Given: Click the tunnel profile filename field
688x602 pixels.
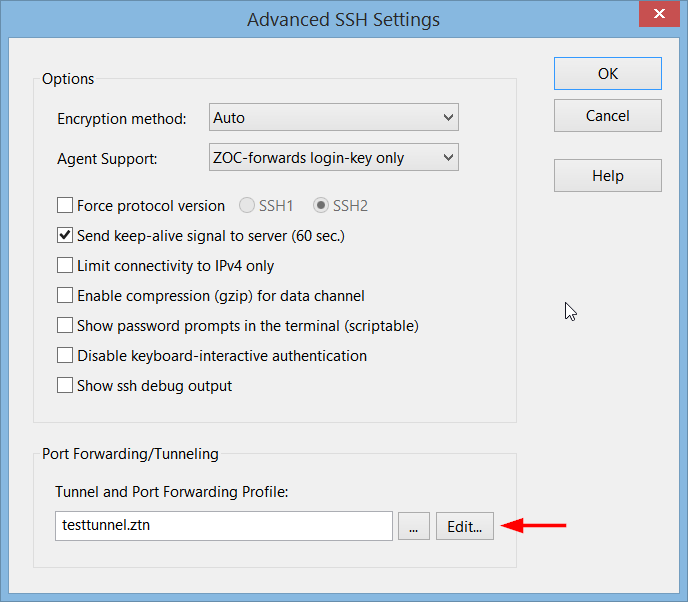Looking at the screenshot, I should click(x=223, y=526).
